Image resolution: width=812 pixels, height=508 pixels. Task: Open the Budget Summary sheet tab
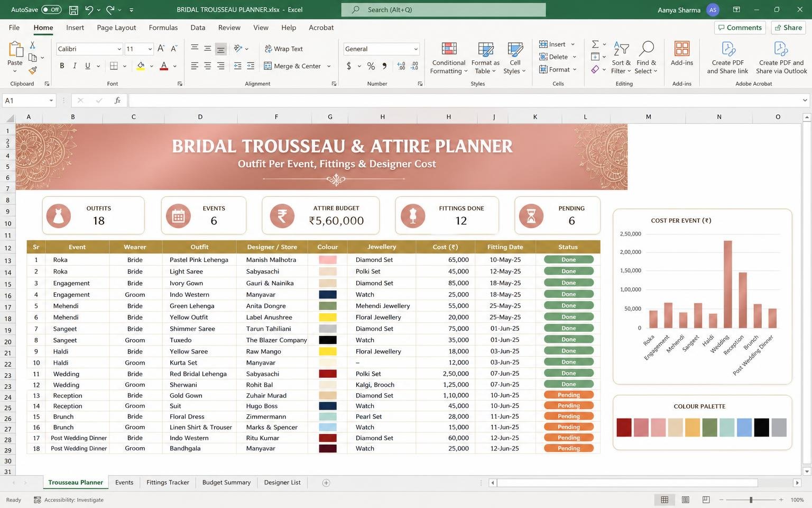click(x=226, y=483)
